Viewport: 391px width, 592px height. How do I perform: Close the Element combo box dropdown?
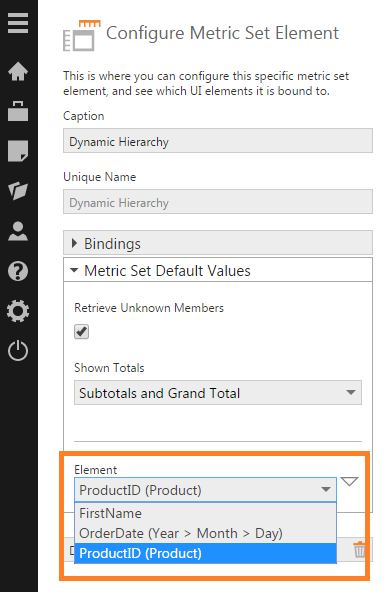pos(205,490)
